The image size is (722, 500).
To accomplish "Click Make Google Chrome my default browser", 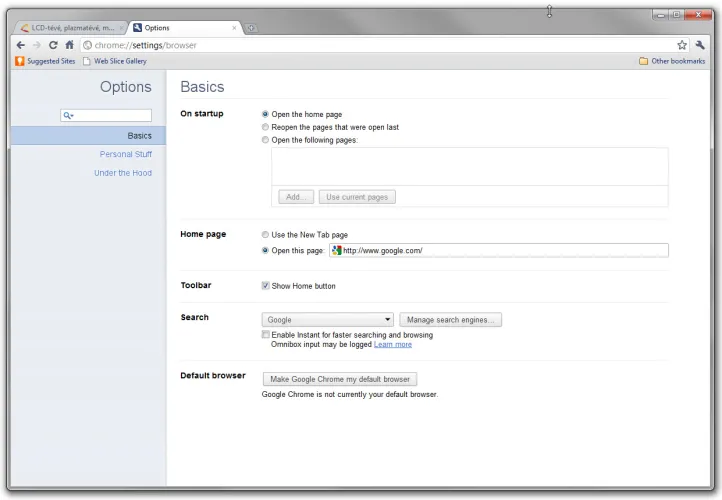I will [x=340, y=379].
